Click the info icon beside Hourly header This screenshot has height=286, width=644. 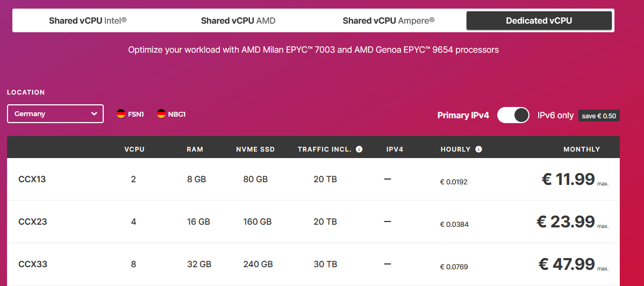[x=478, y=149]
